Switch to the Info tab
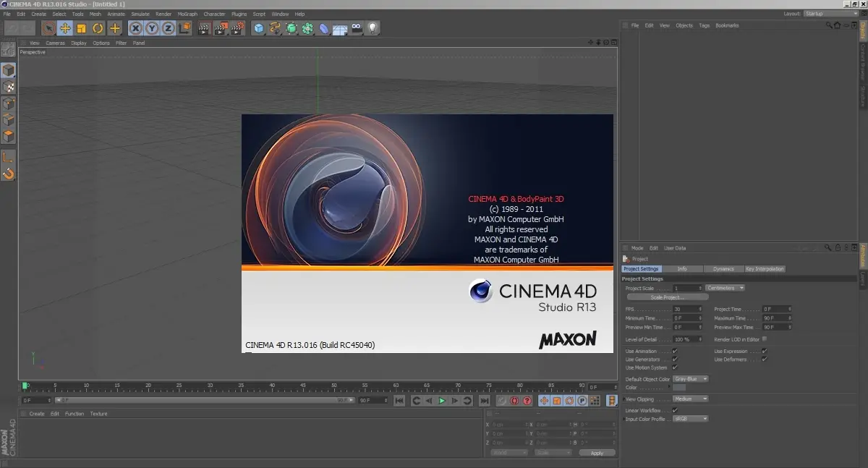This screenshot has width=868, height=468. (682, 269)
